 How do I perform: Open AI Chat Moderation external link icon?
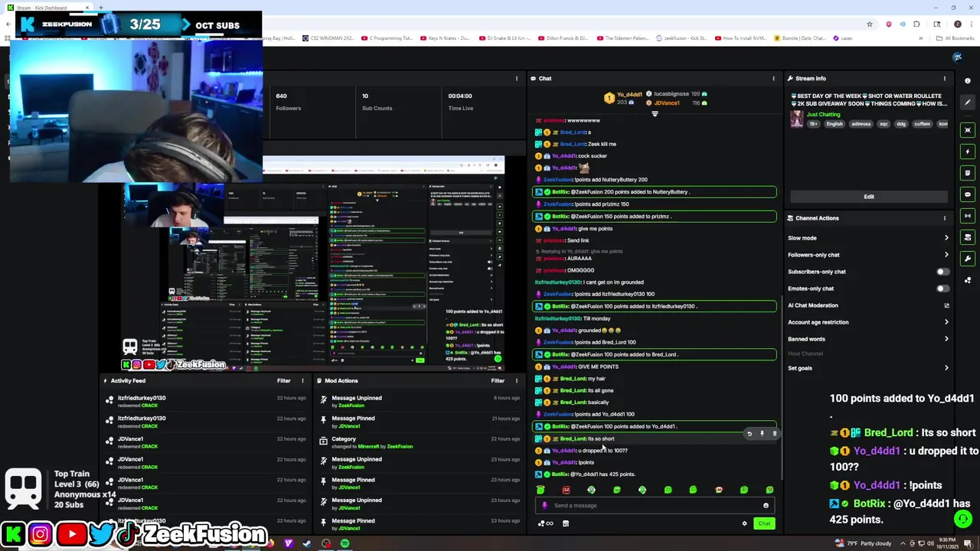tap(946, 305)
